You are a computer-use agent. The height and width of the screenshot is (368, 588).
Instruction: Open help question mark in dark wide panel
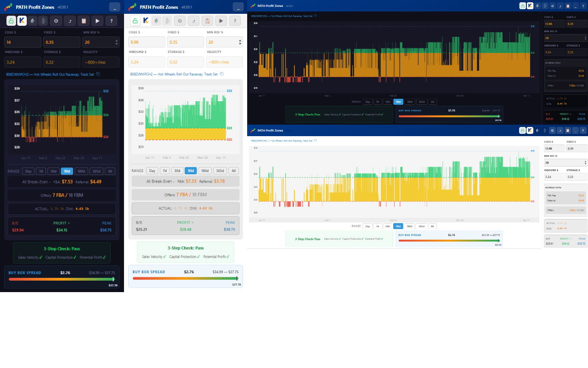click(x=583, y=6)
